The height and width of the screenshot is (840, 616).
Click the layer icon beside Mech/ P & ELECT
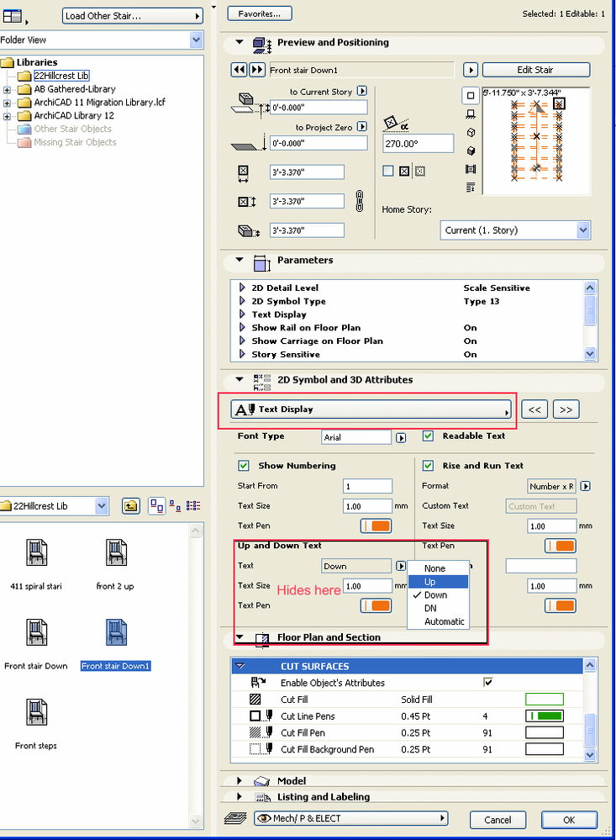pos(235,818)
